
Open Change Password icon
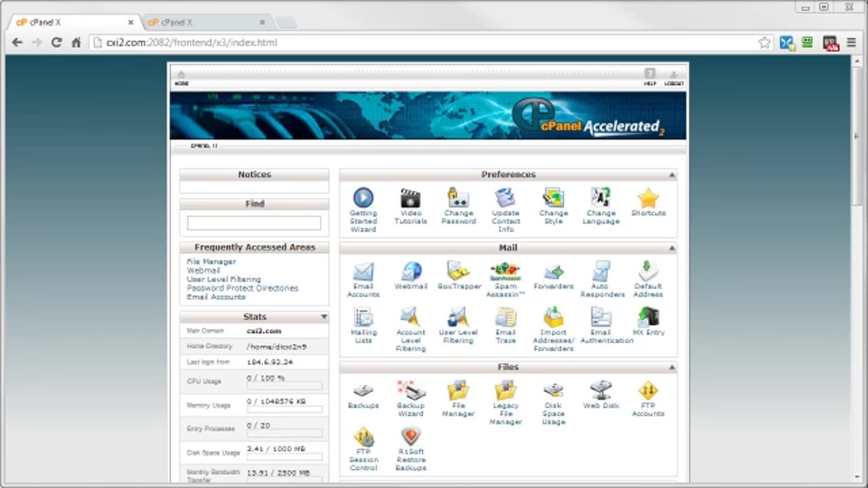(458, 199)
